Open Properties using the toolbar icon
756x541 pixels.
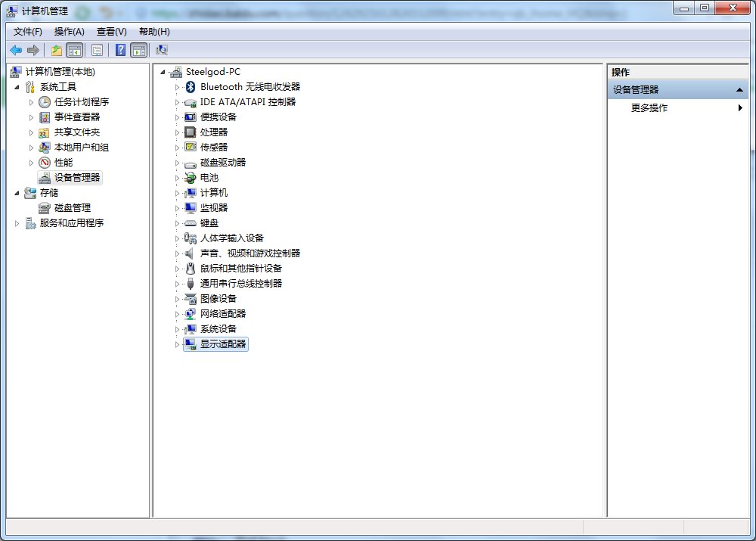pos(98,50)
